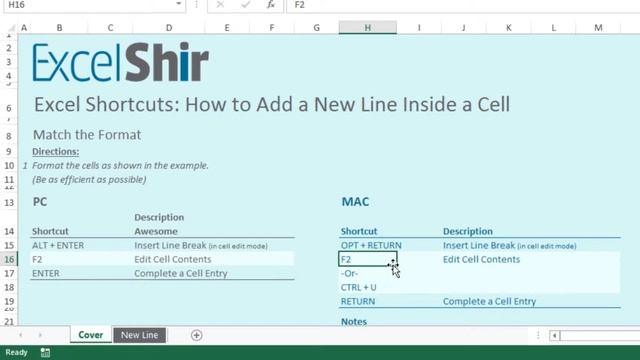Click the PC table 'Shortcut' header cell
640x360 pixels.
(x=50, y=231)
